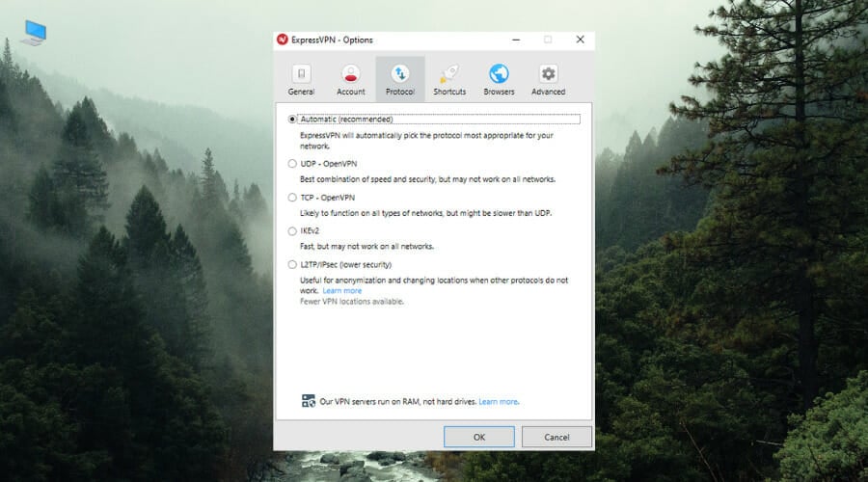Select TCP - OpenVPN protocol
The height and width of the screenshot is (482, 868).
click(x=292, y=198)
